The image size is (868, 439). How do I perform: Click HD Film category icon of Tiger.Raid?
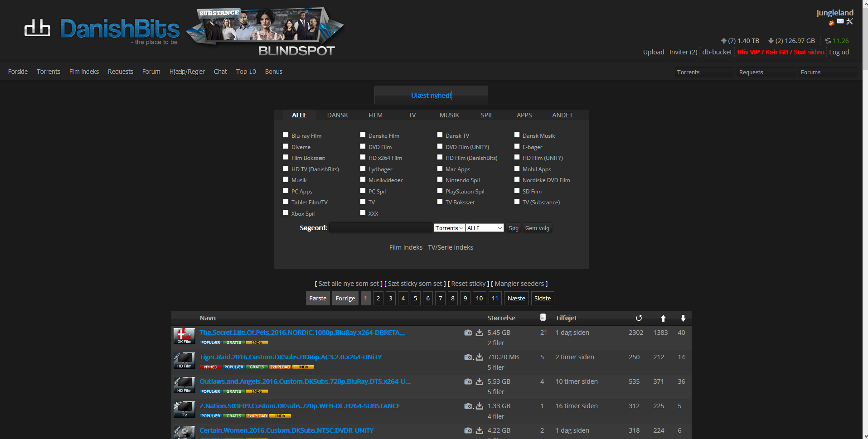184,361
